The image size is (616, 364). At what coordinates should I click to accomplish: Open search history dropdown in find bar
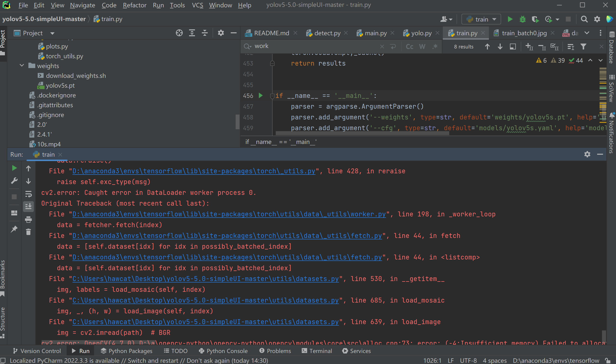point(247,46)
